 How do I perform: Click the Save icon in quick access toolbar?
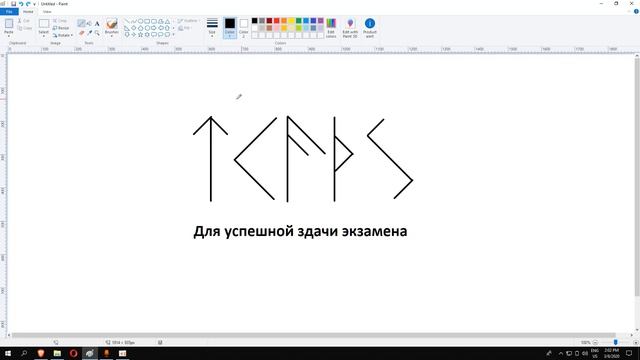point(13,4)
